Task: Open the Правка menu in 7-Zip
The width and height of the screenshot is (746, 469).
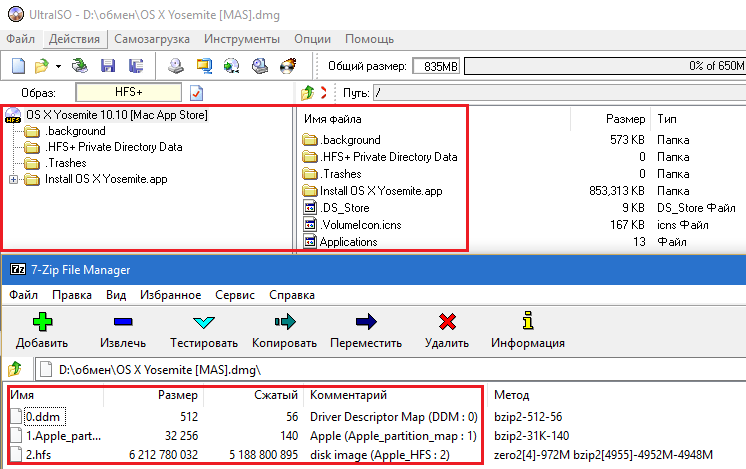Action: tap(72, 295)
